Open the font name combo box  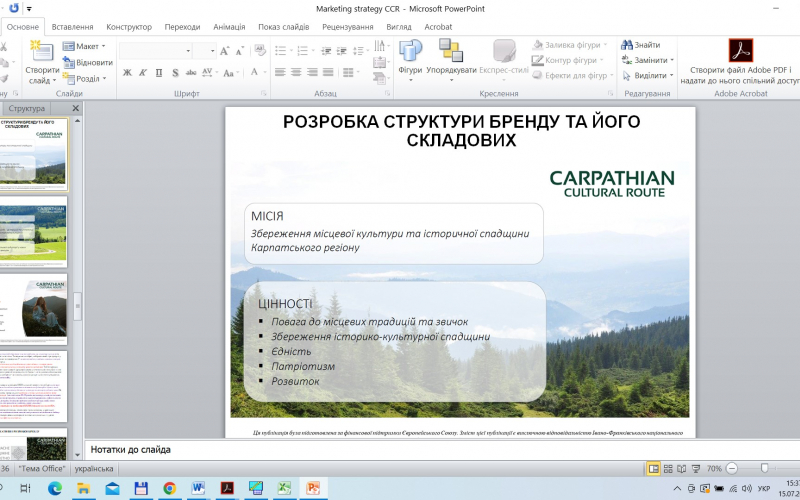156,51
